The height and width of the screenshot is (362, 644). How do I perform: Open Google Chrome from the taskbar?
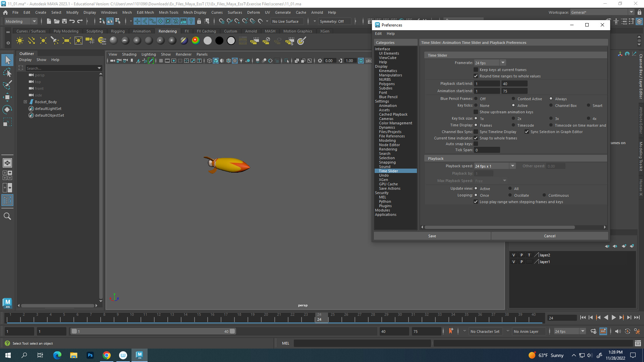[x=106, y=355]
